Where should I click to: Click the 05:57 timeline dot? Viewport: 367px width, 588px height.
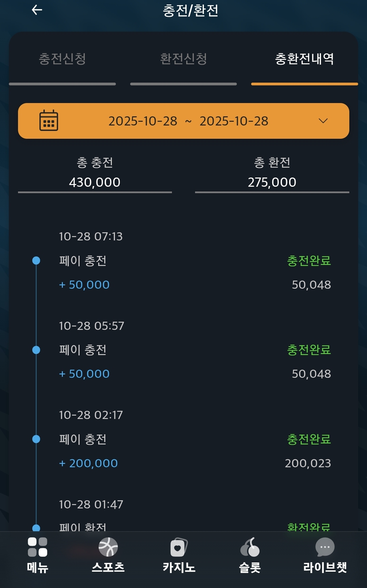36,350
